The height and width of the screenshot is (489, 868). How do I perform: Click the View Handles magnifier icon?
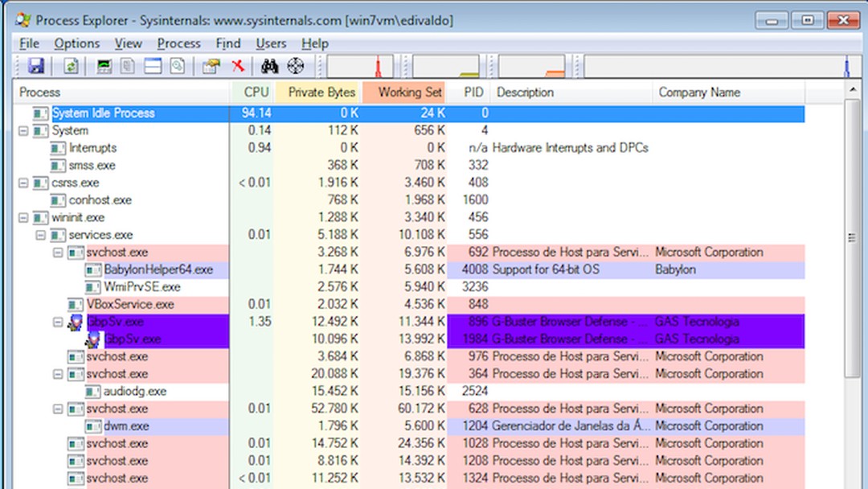click(177, 66)
